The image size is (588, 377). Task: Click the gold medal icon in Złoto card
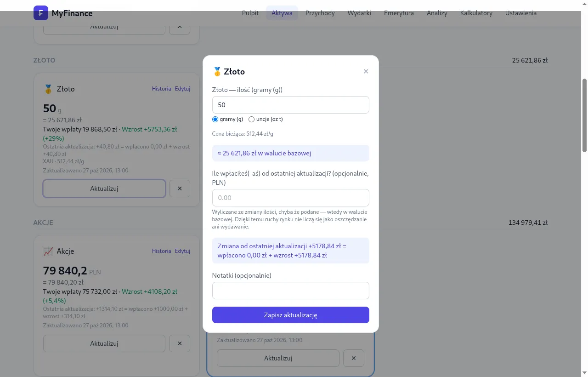[48, 89]
